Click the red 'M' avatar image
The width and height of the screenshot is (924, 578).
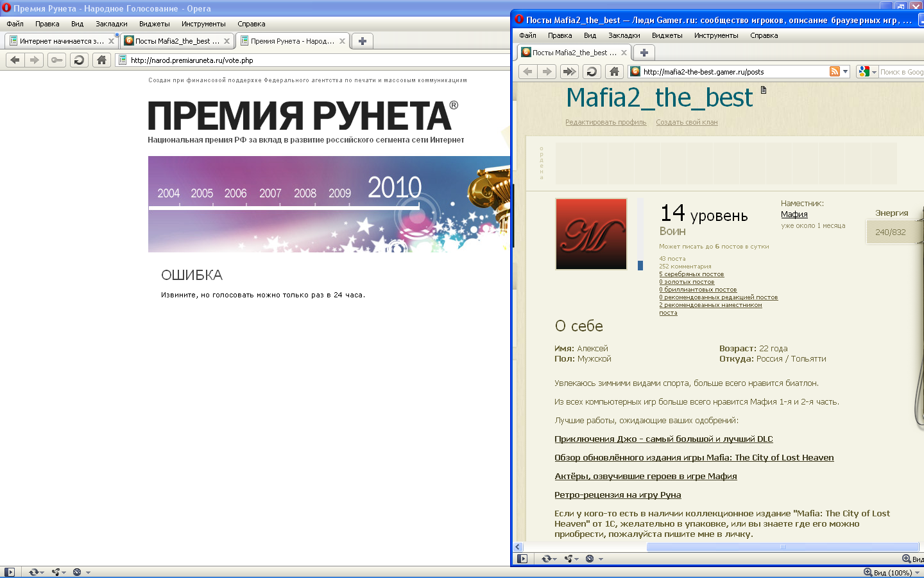pyautogui.click(x=591, y=234)
